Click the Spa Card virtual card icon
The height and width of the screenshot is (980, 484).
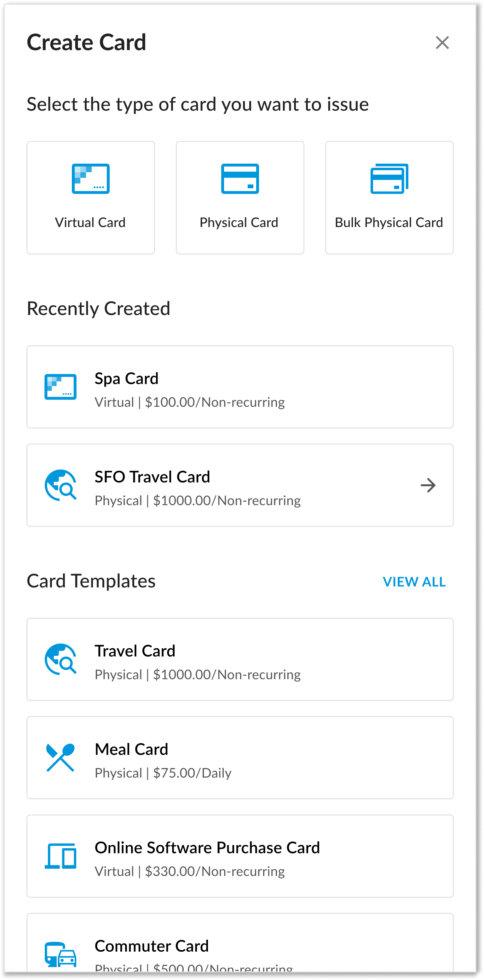[x=60, y=387]
